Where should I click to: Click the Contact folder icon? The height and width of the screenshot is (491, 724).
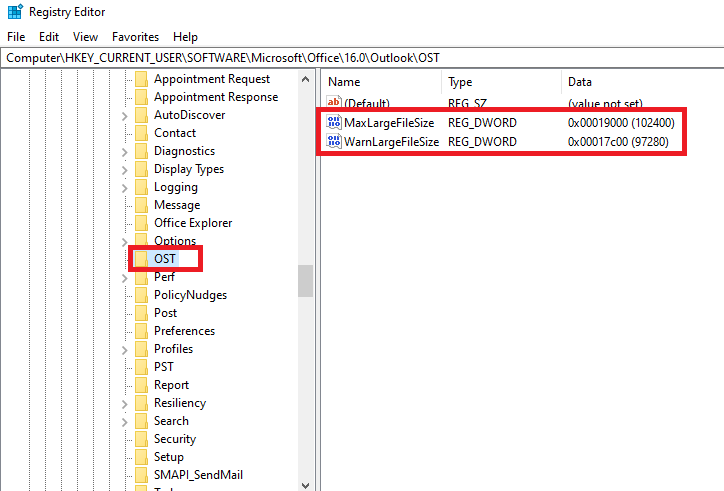pos(141,133)
